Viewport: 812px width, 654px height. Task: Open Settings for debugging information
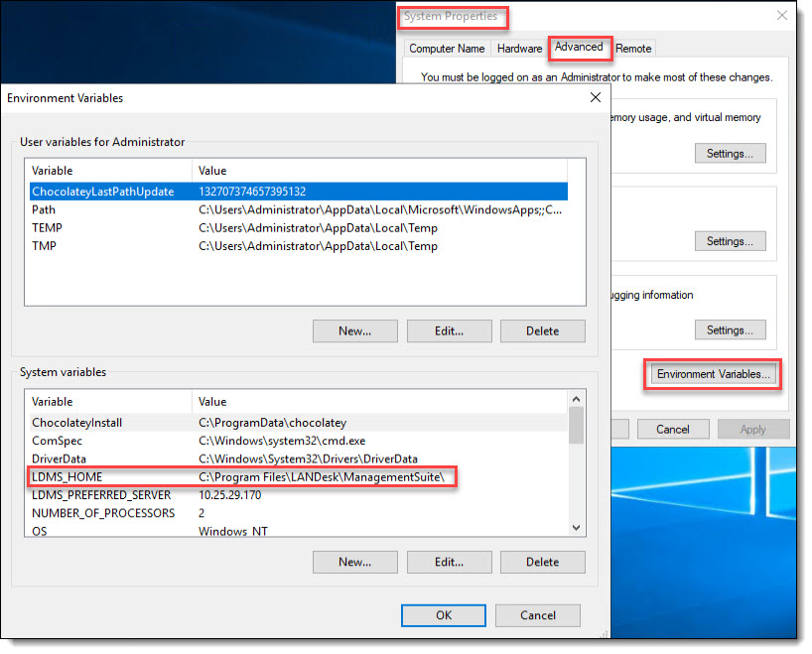coord(730,329)
